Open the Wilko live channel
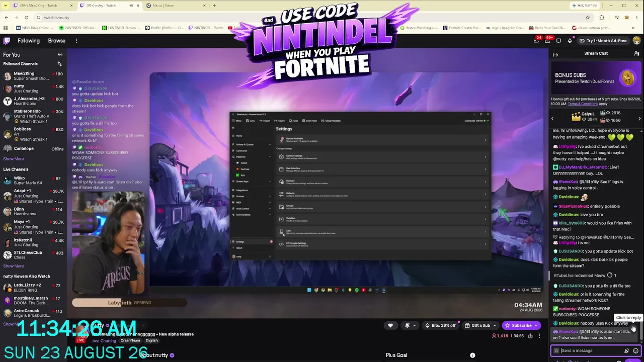The width and height of the screenshot is (644, 362). point(33,180)
